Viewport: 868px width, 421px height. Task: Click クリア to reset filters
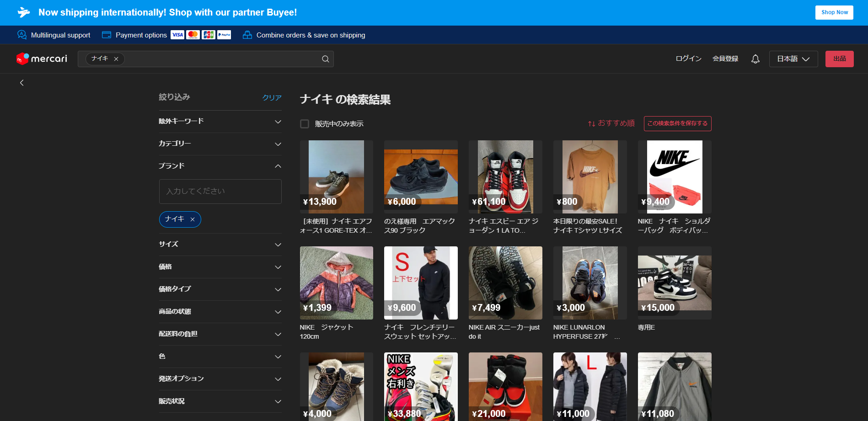[271, 97]
